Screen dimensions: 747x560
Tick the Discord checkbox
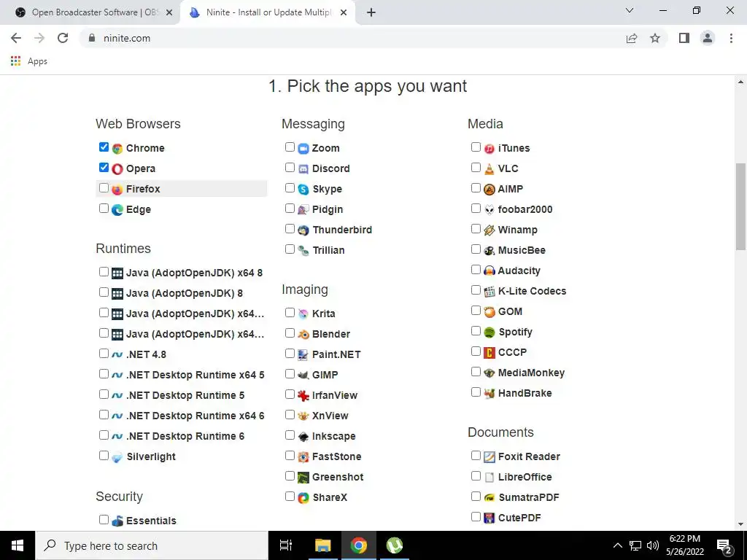(x=290, y=167)
